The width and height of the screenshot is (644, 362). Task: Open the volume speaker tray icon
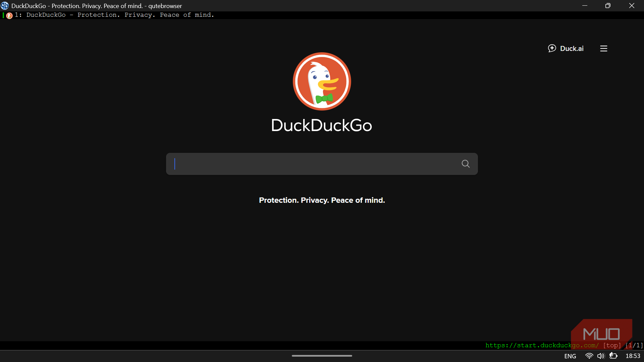(x=601, y=356)
